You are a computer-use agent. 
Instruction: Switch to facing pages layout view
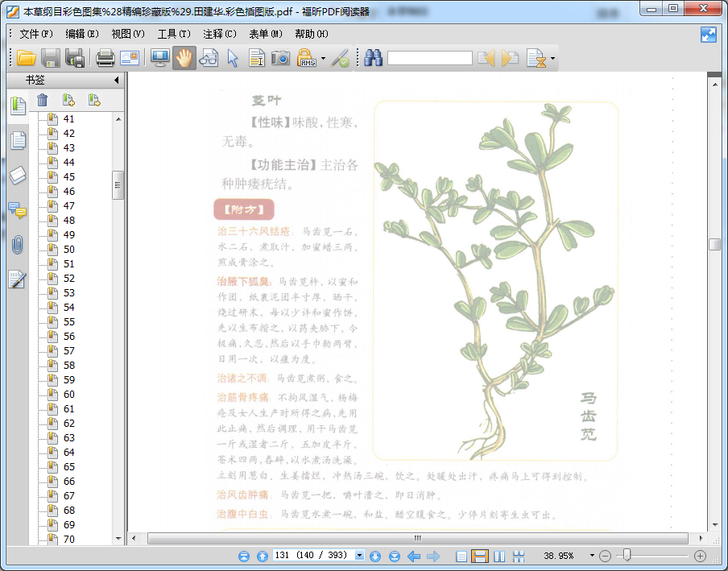pyautogui.click(x=499, y=557)
